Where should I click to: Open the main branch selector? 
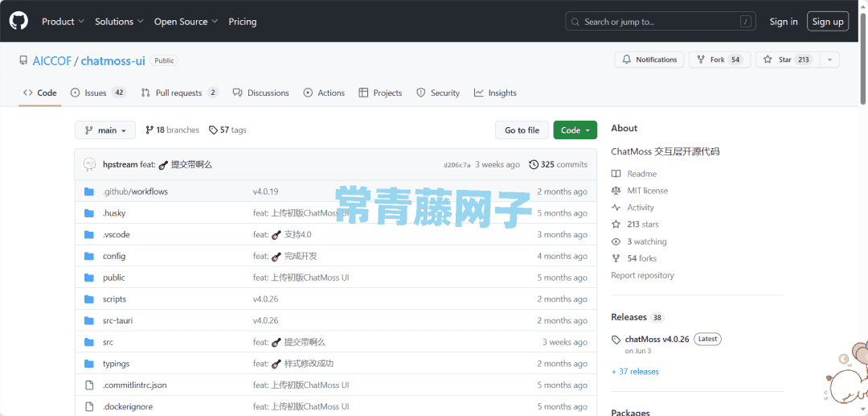coord(105,130)
